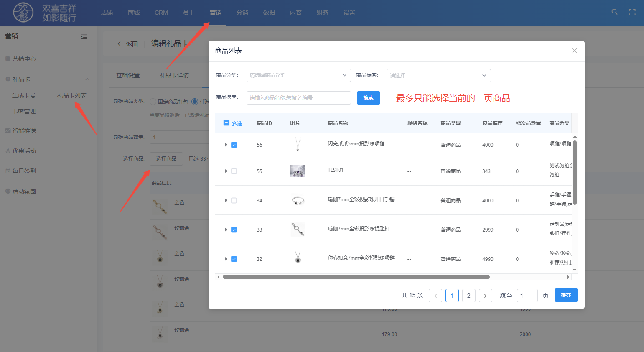Expand row of product 32
This screenshot has width=644, height=352.
tap(226, 259)
